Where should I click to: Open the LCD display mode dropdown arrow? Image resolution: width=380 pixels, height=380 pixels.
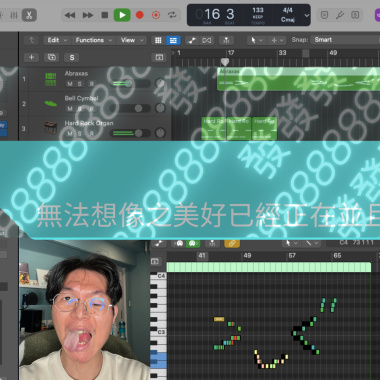click(x=306, y=15)
